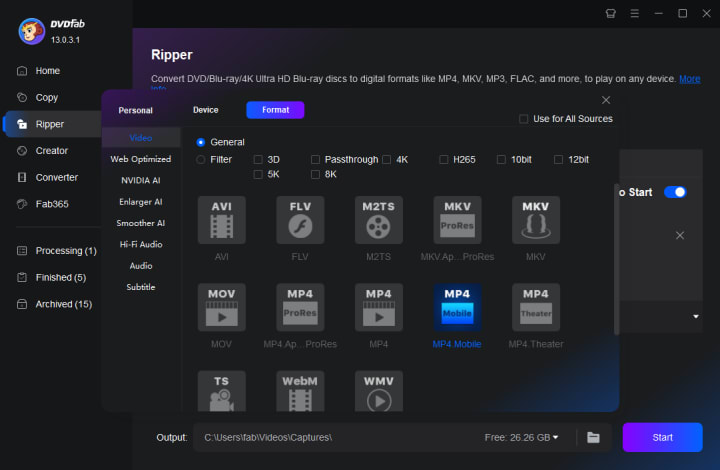Choose the MP4 Theater format icon
This screenshot has height=470, width=720.
[536, 307]
